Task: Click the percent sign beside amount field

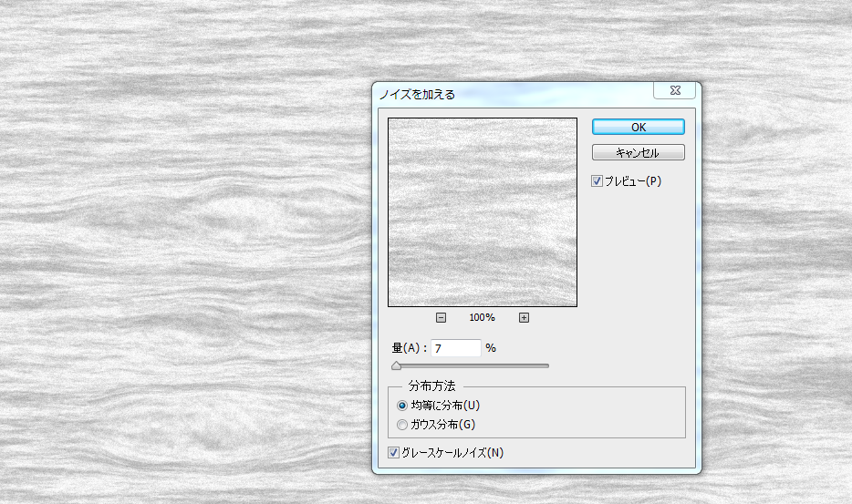Action: (x=491, y=348)
